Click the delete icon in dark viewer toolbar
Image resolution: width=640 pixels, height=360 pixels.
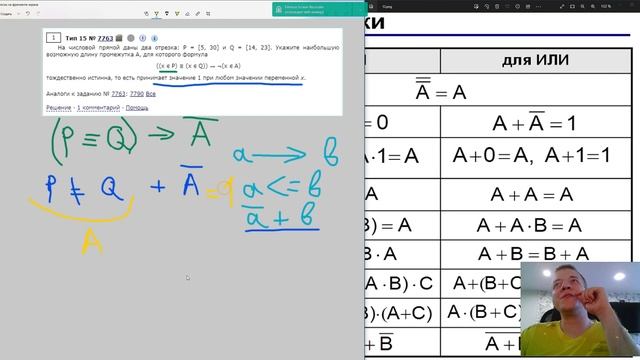497,7
